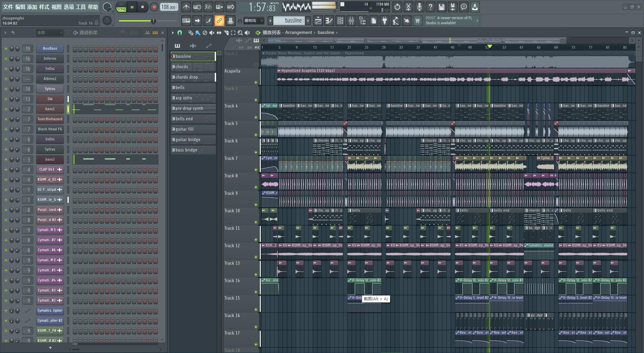Viewport: 644px width, 353px height.
Task: Open the browser tree view icon
Action: 362,21
